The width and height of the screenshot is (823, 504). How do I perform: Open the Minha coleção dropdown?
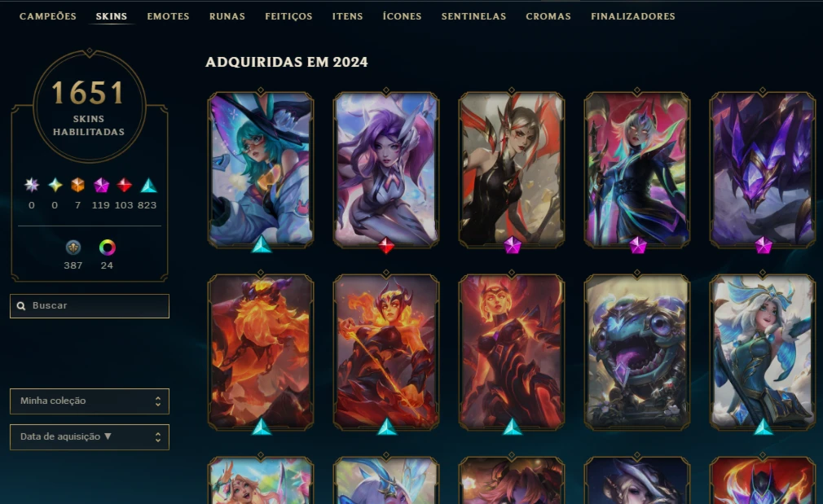click(90, 401)
